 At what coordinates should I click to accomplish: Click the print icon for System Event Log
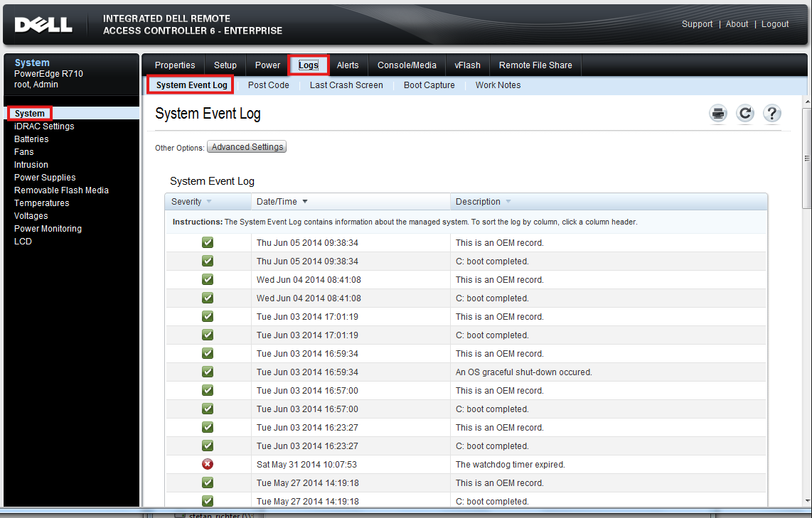(718, 114)
